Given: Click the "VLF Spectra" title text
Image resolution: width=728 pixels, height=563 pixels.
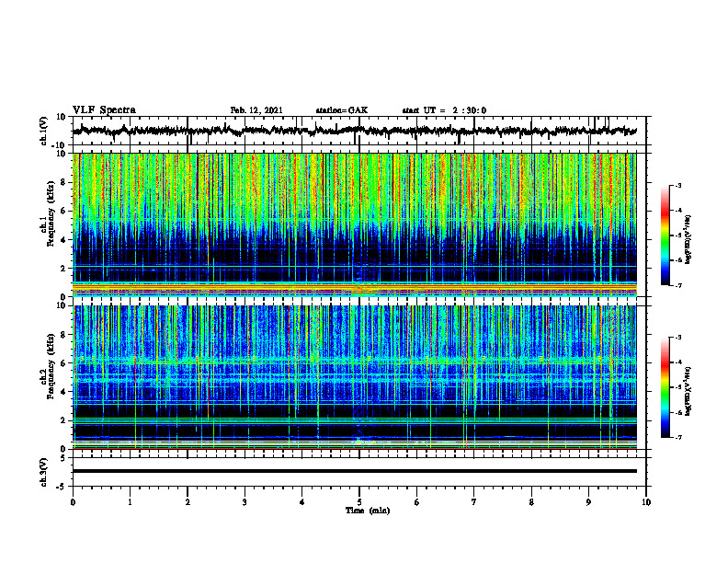Looking at the screenshot, I should click(104, 110).
